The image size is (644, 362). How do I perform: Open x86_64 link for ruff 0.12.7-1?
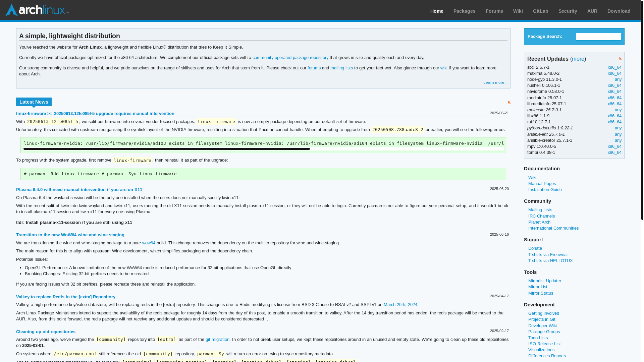pyautogui.click(x=614, y=122)
